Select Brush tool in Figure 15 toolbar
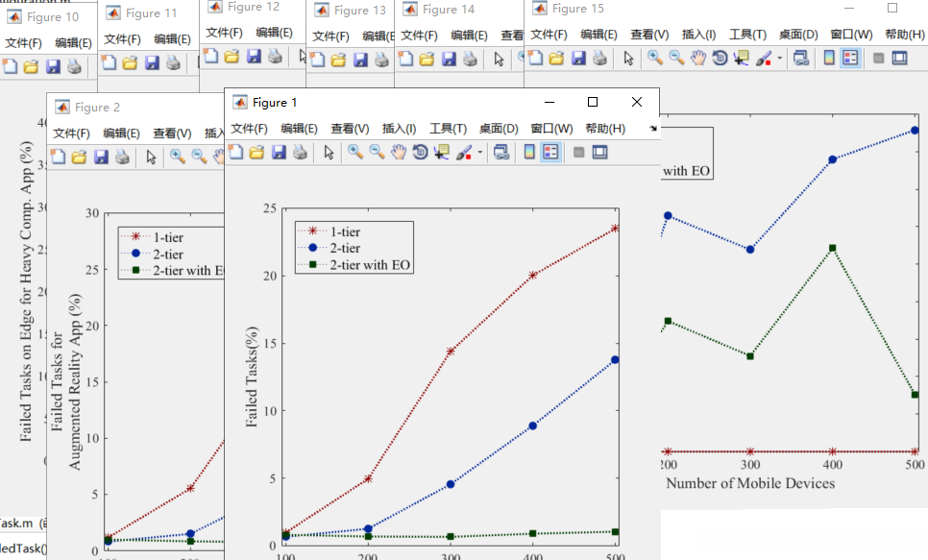The image size is (928, 560). 764,58
